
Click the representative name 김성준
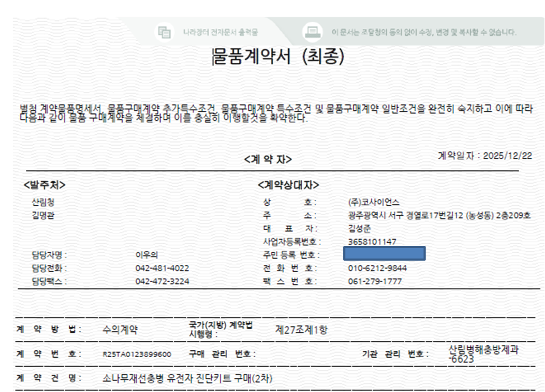pyautogui.click(x=360, y=228)
